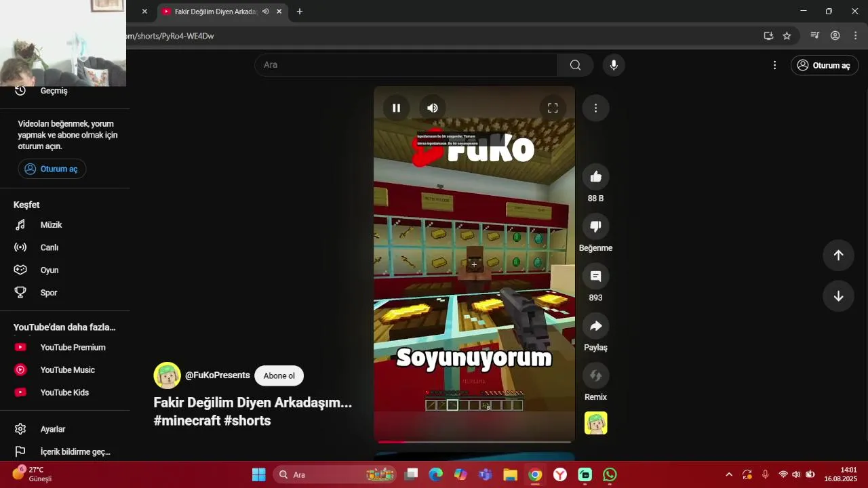
Task: Click the Ara search field on YouTube
Action: pos(406,65)
